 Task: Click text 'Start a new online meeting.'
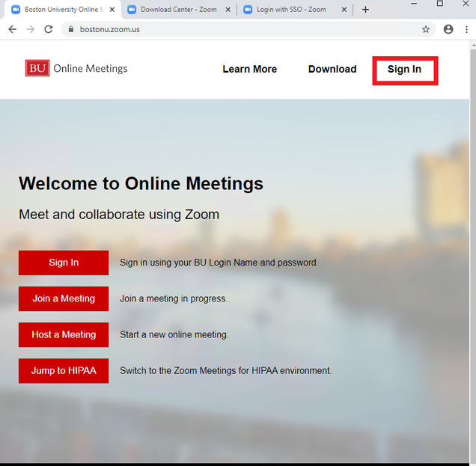(174, 334)
